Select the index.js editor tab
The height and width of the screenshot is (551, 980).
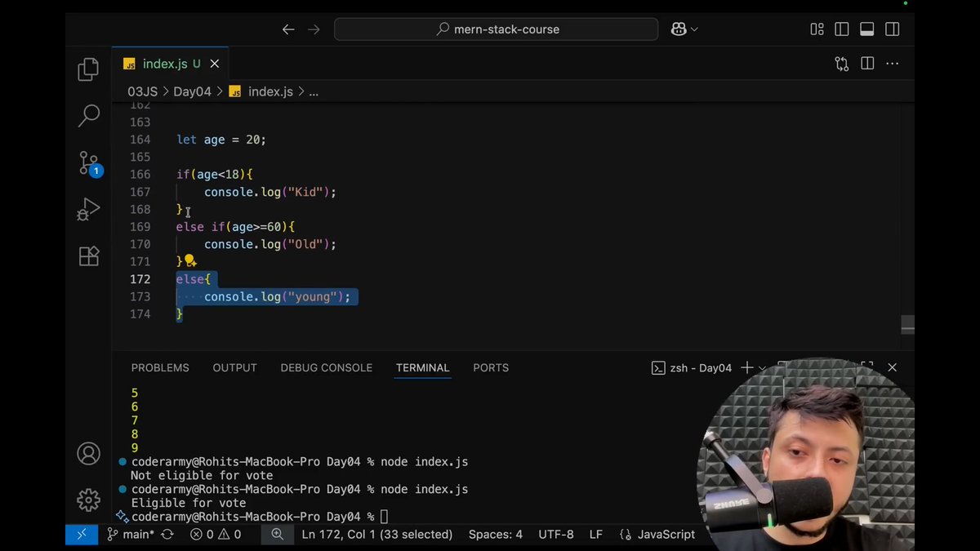tap(170, 64)
